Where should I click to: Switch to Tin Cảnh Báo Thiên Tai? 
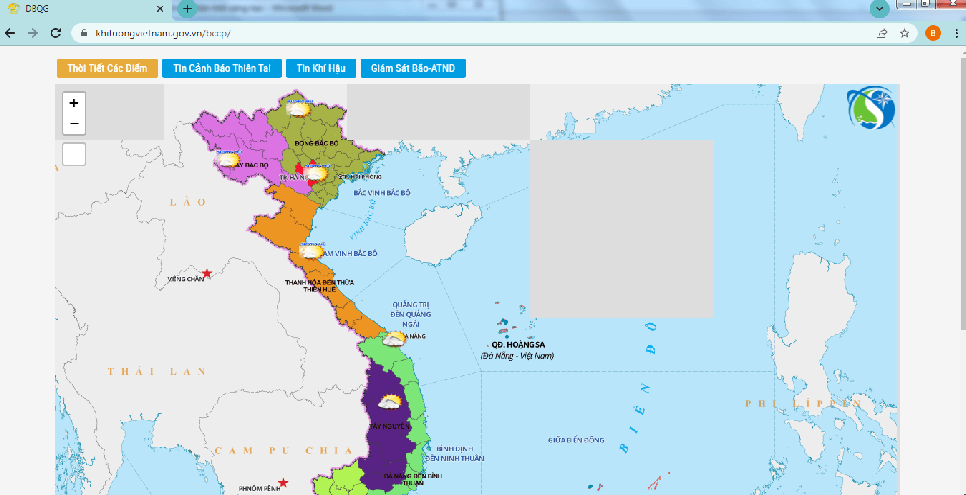click(x=222, y=68)
